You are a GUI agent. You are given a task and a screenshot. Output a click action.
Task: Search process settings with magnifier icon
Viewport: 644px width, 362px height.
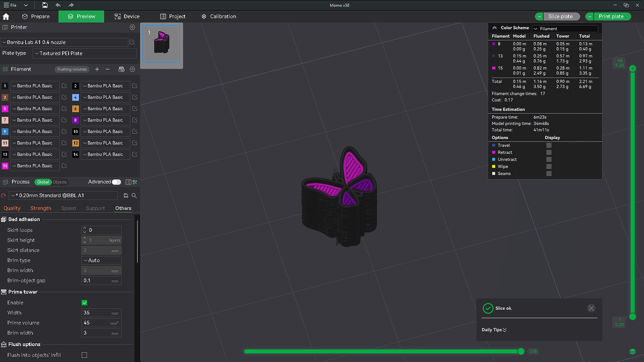[x=134, y=195]
